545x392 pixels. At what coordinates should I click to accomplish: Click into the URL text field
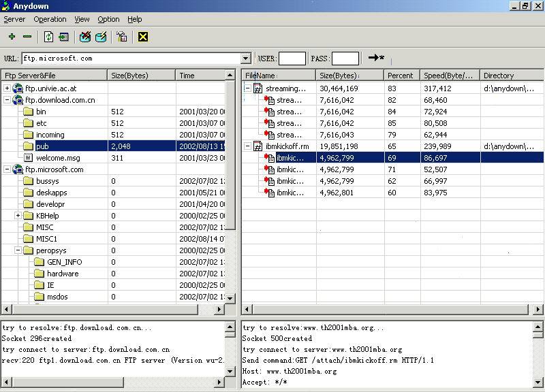[x=131, y=59]
